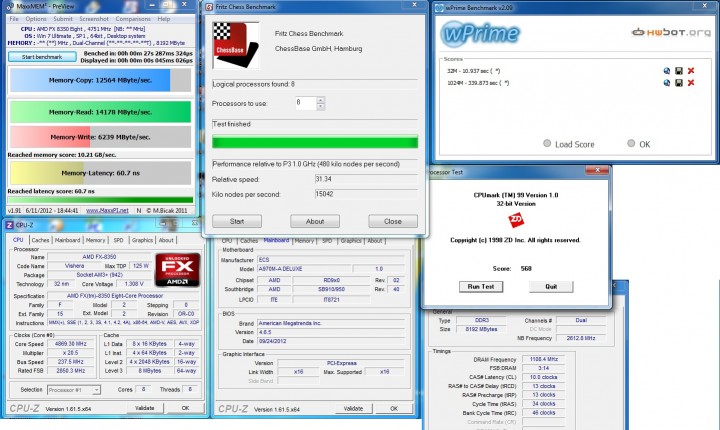Open the www.MaxxPI.net link
Viewport: 720px width, 430px height.
pos(107,210)
